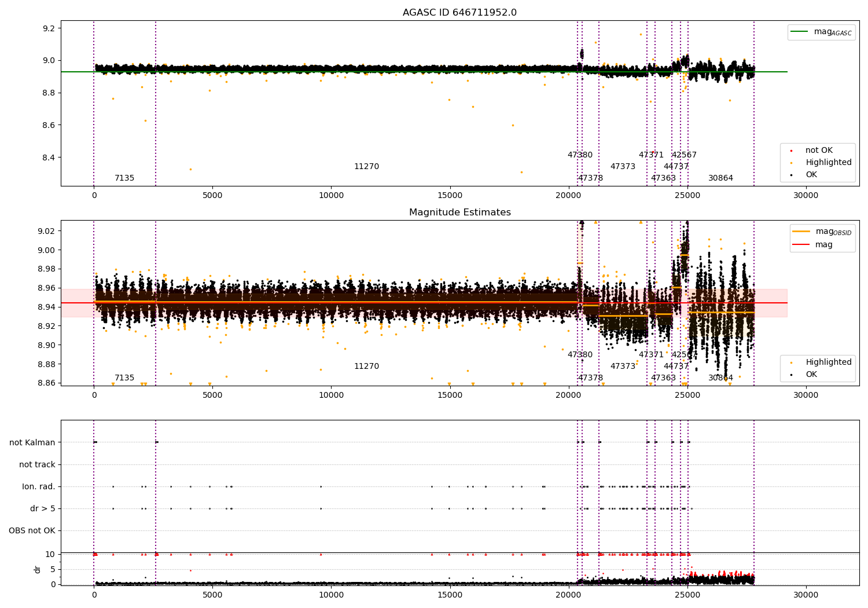This screenshot has width=868, height=608.
Task: Click obsid label 30864 in Magnitude Estimates plot
Action: (x=720, y=378)
